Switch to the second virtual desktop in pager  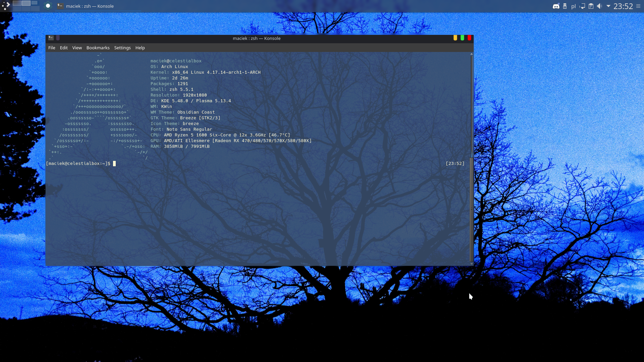click(x=26, y=3)
